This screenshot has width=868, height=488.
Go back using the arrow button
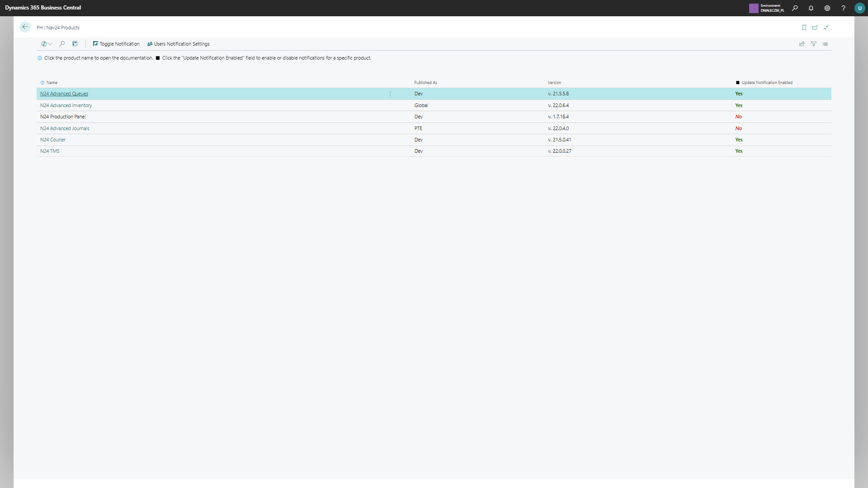(x=25, y=27)
